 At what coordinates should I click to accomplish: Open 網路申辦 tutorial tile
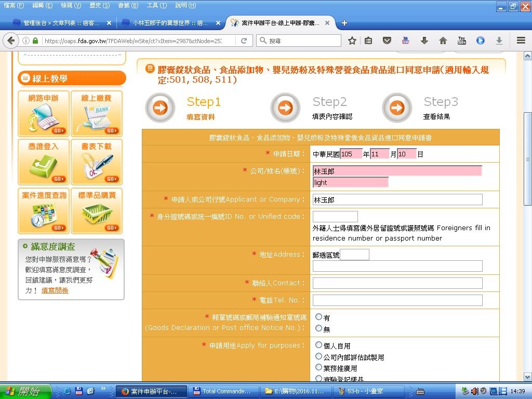tap(44, 114)
